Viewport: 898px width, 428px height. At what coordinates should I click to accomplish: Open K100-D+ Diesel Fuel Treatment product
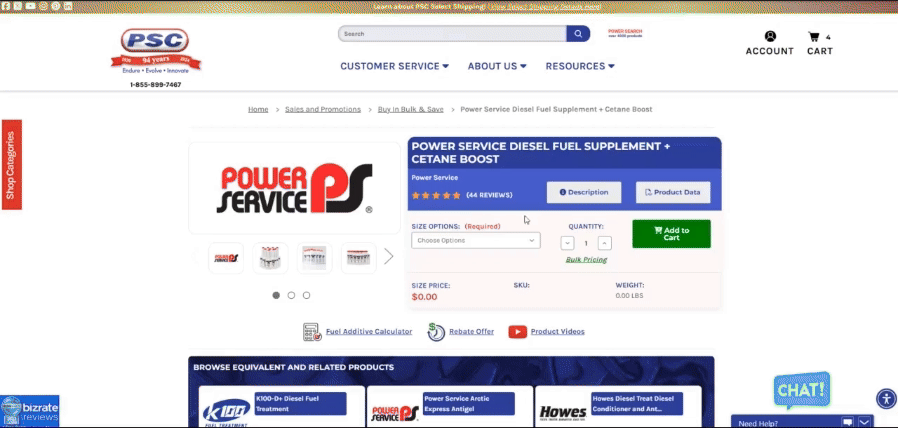pyautogui.click(x=300, y=403)
